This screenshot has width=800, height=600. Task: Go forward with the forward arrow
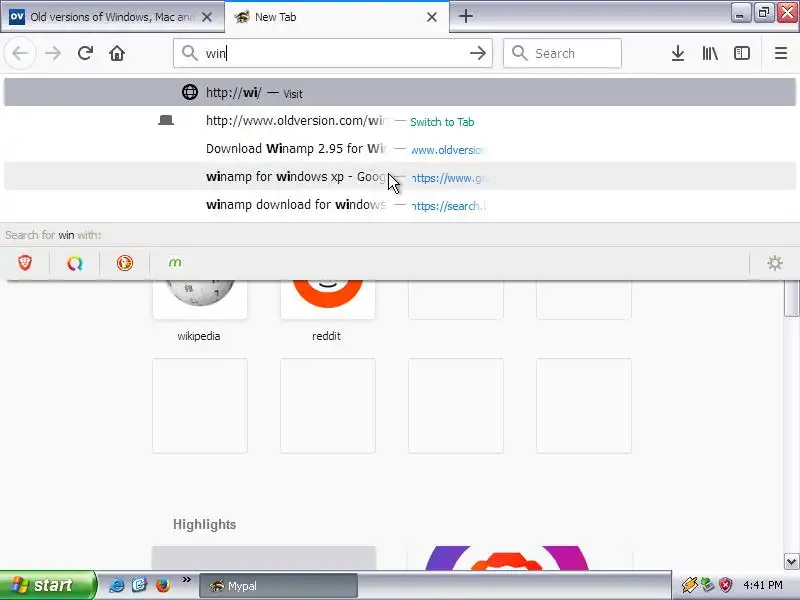[x=53, y=53]
